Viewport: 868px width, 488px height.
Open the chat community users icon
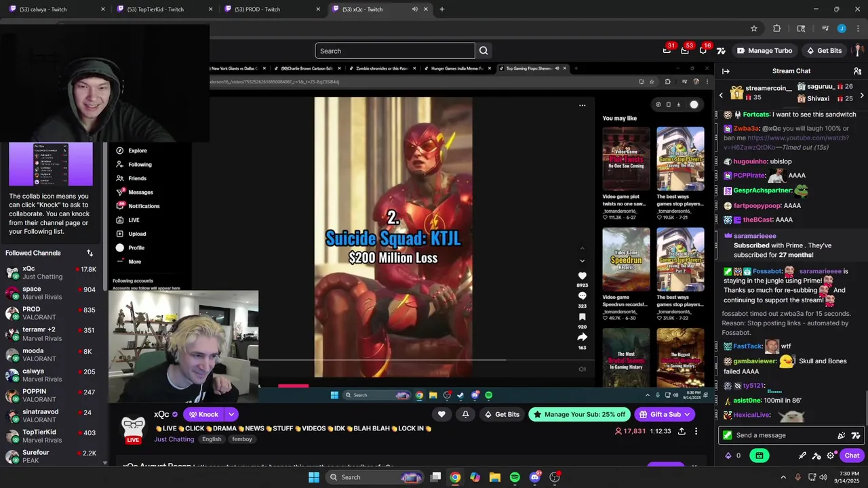(x=857, y=71)
